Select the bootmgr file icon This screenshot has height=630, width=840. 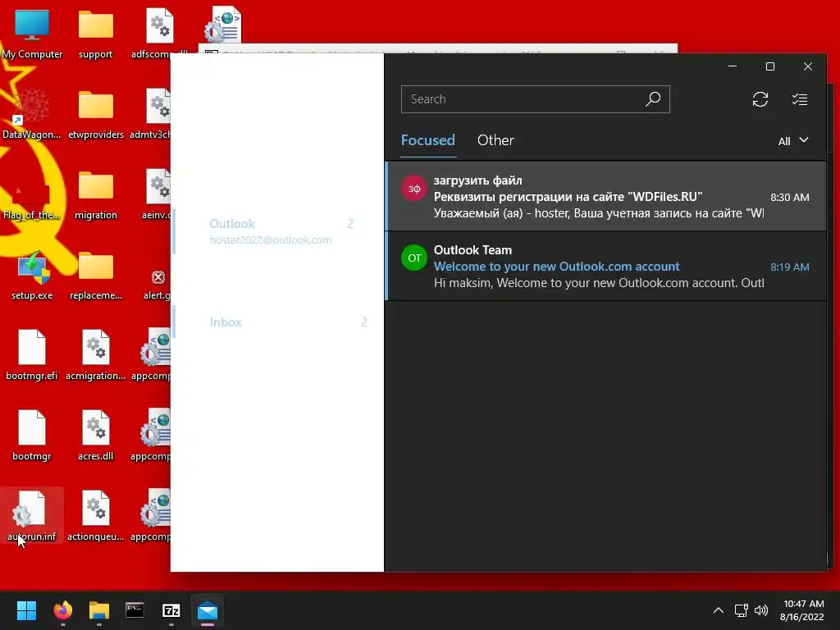(x=32, y=436)
